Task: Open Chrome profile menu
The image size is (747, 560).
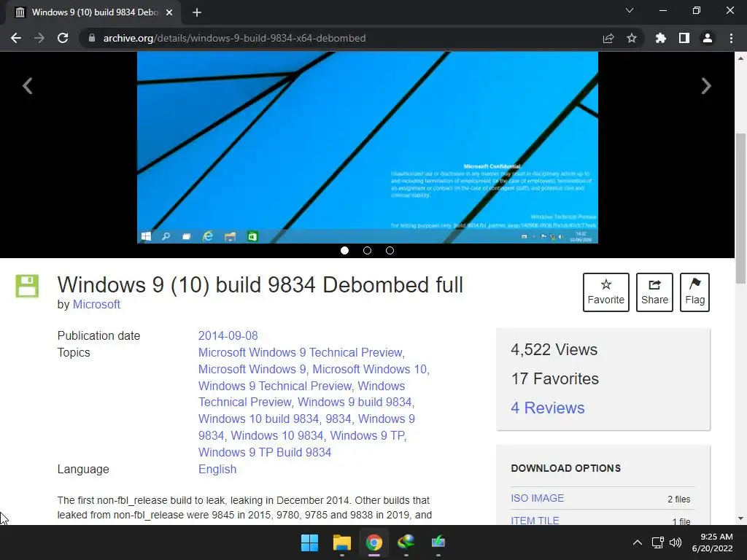Action: pyautogui.click(x=708, y=38)
